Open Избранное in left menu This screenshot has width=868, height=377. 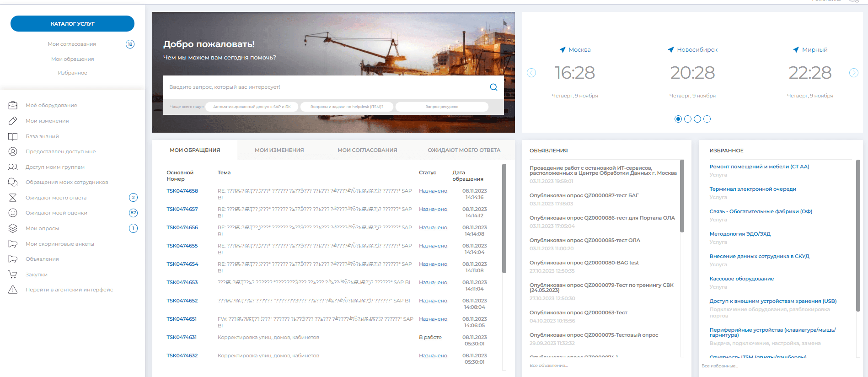(x=72, y=73)
